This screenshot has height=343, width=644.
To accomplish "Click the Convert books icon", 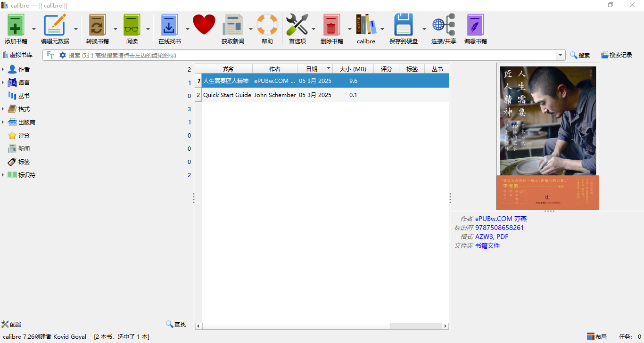I will pyautogui.click(x=97, y=25).
